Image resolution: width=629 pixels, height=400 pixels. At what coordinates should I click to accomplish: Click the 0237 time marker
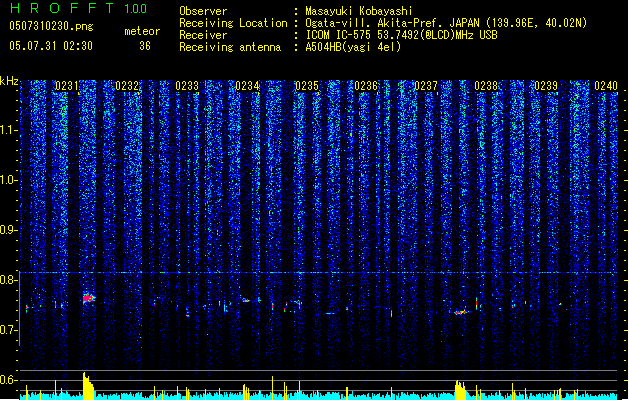pos(426,86)
